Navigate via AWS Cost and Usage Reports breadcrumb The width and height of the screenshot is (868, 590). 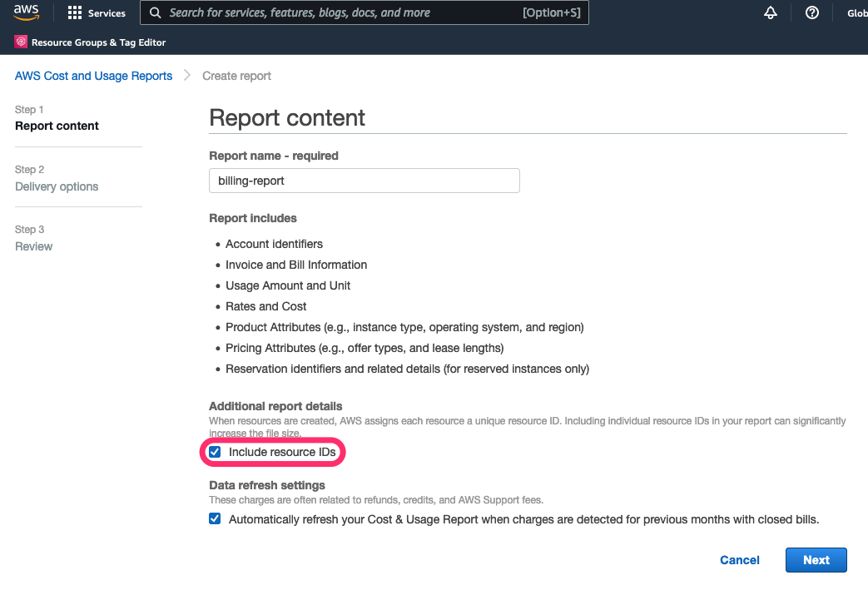(x=93, y=75)
